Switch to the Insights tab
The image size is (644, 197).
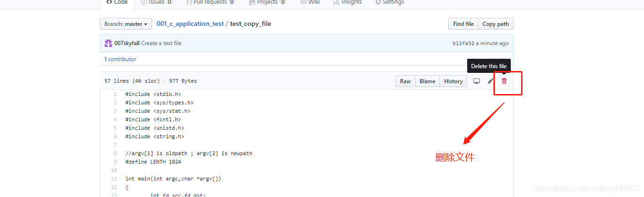click(x=348, y=2)
